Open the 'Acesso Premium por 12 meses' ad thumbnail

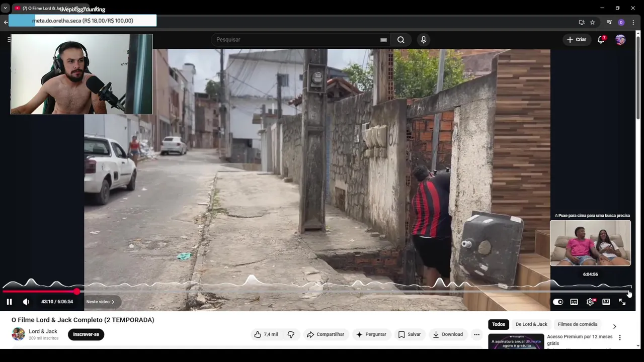point(516,341)
